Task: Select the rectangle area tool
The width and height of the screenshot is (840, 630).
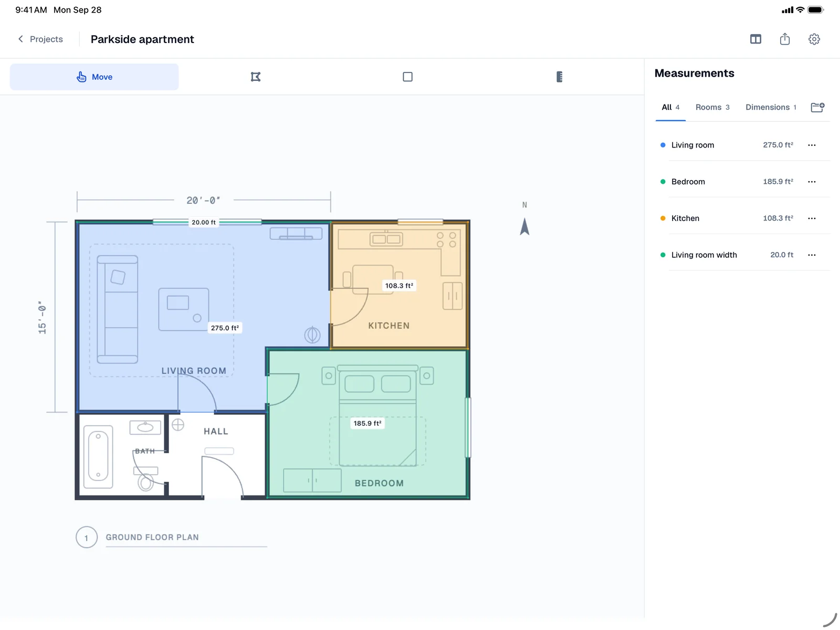Action: coord(407,77)
